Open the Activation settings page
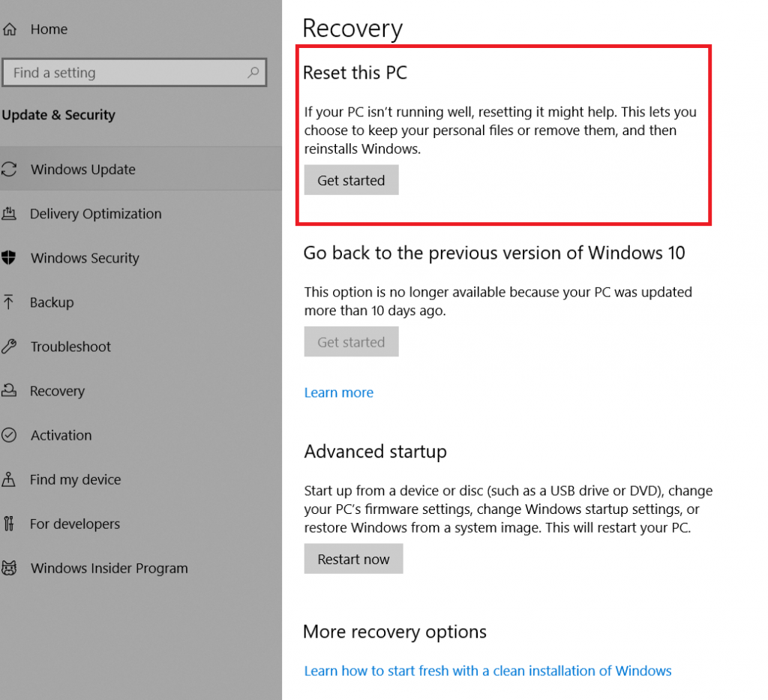The height and width of the screenshot is (700, 768). [x=61, y=435]
